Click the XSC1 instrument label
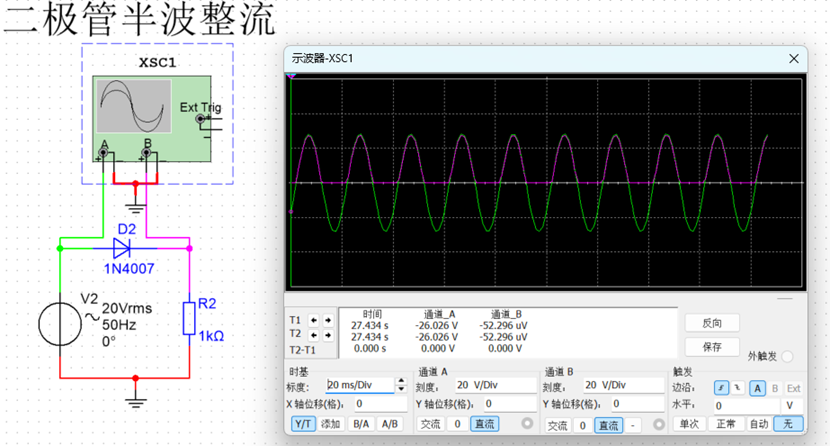 click(157, 62)
